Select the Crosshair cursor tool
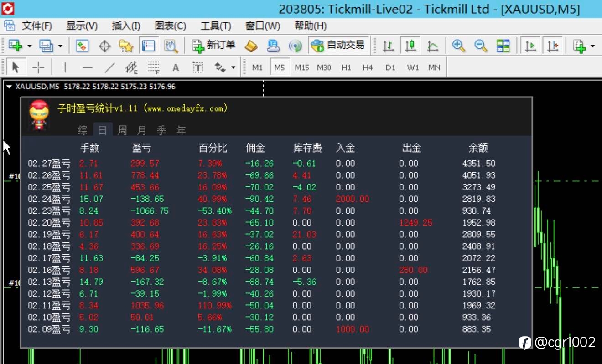This screenshot has width=602, height=364. point(39,68)
